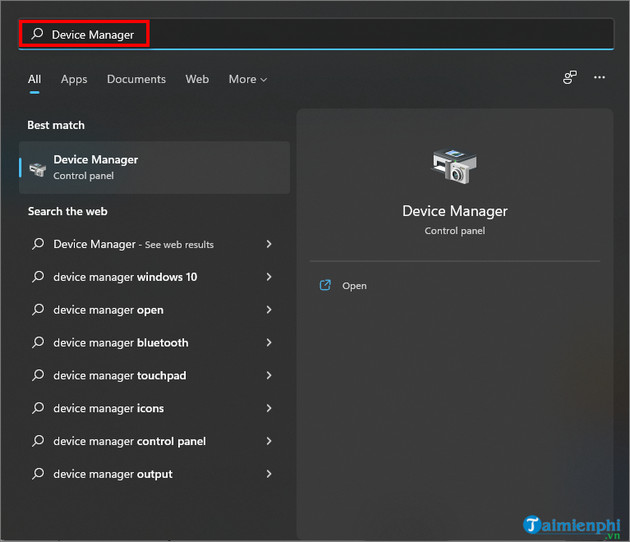Select 'device manager open' suggestion

[x=154, y=310]
